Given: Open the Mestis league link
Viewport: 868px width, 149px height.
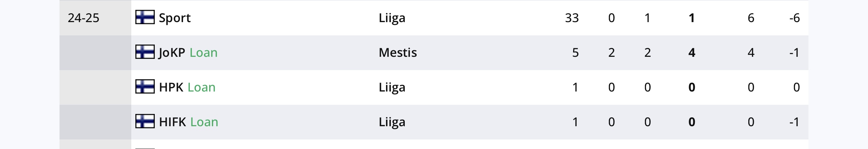Looking at the screenshot, I should [x=398, y=53].
